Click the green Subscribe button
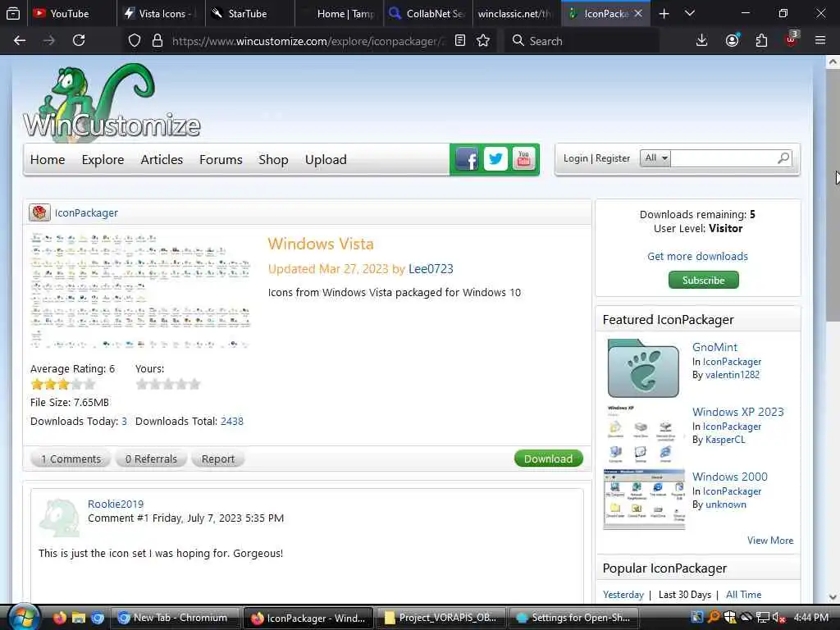840x630 pixels. tap(703, 281)
